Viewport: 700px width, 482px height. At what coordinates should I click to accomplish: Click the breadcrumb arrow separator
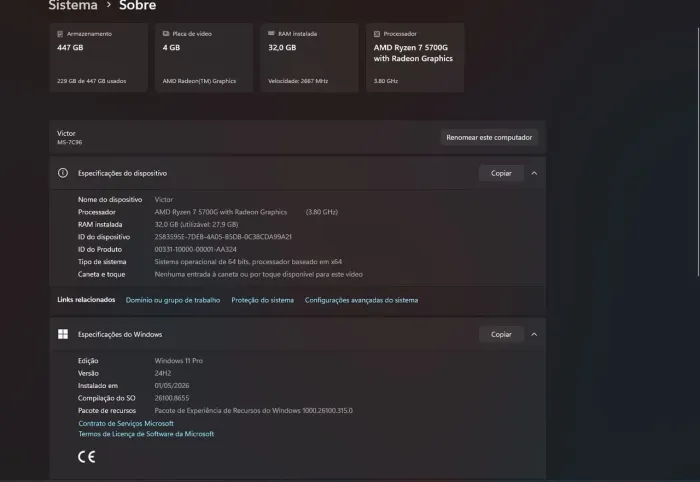(108, 5)
